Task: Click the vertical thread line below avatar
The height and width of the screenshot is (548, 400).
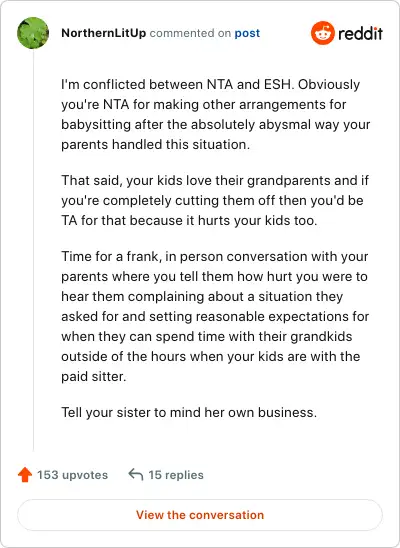Action: point(34,250)
